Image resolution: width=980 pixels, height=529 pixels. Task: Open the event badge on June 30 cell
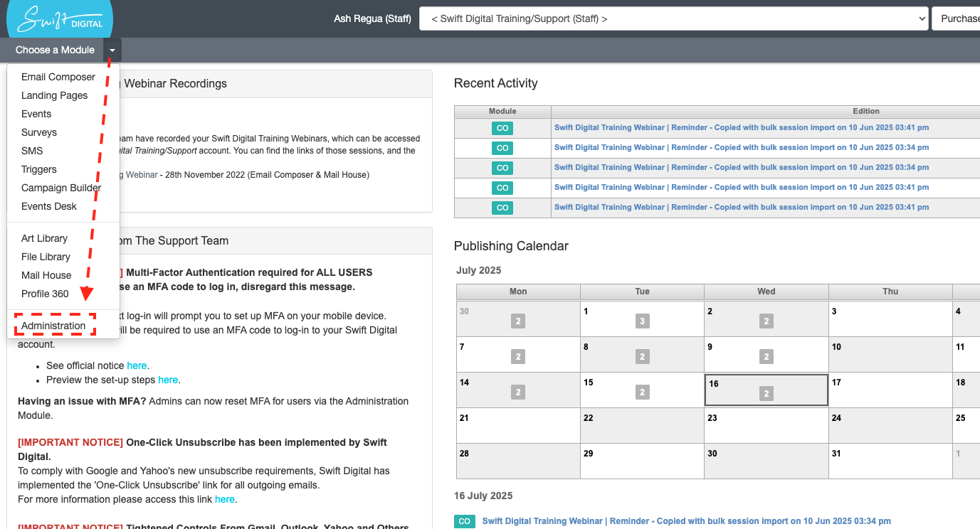(518, 321)
